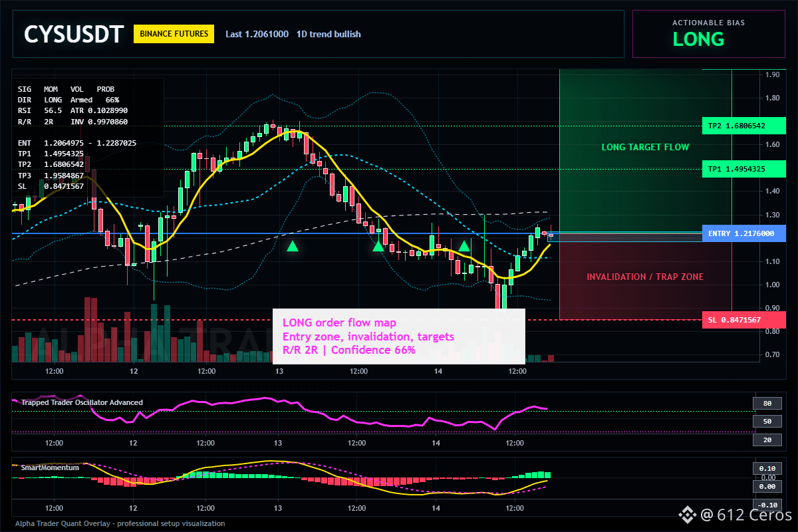The image size is (798, 532).
Task: Open the ACTIONABLE BIAS LONG panel
Action: click(x=708, y=34)
